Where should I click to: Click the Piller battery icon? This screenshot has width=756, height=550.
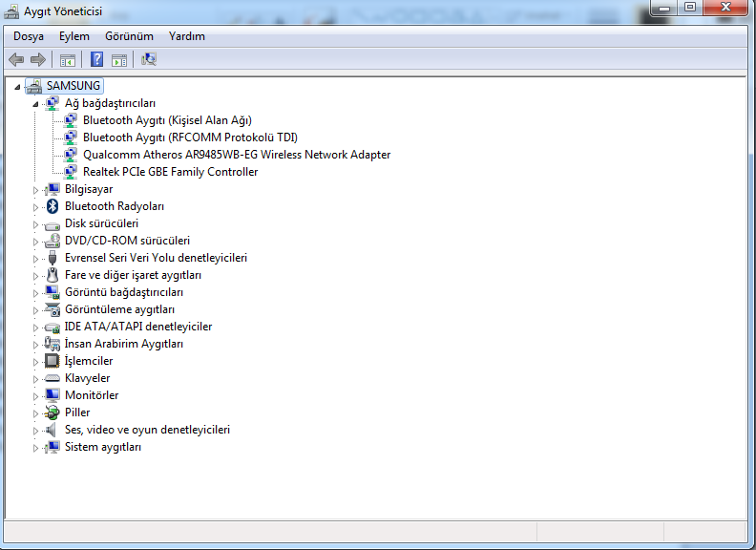pyautogui.click(x=52, y=412)
